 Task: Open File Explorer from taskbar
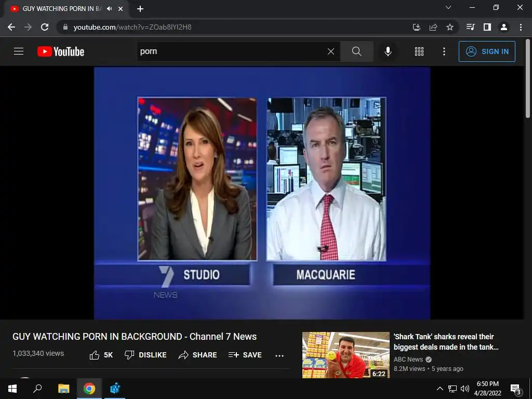point(63,389)
